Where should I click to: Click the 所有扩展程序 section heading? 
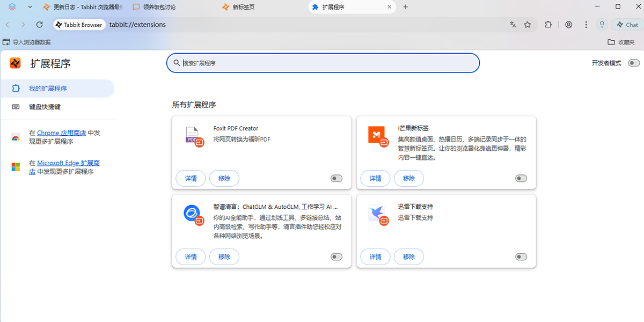[x=194, y=105]
